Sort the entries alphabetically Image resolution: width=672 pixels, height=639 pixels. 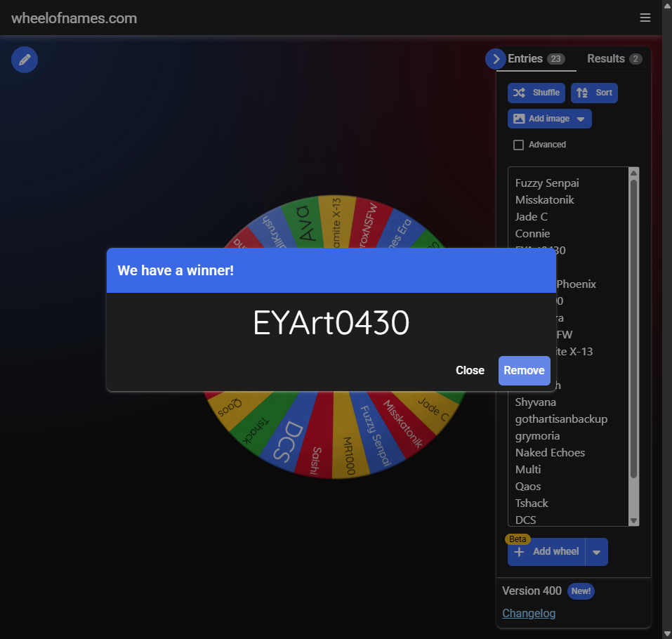pyautogui.click(x=594, y=93)
